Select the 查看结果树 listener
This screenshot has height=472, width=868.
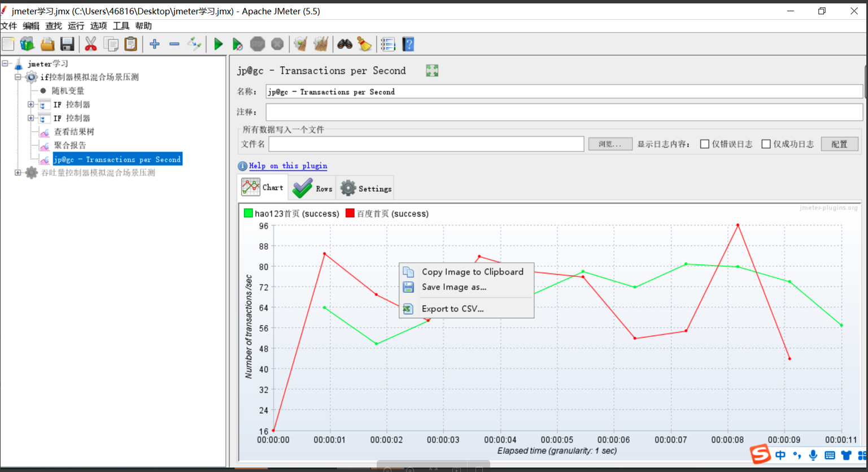(x=74, y=132)
